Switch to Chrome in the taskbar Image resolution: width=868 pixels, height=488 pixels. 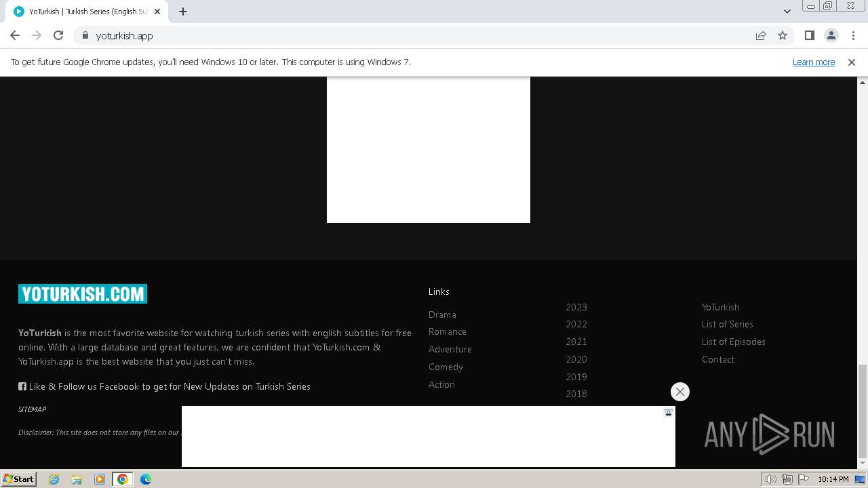coord(123,479)
